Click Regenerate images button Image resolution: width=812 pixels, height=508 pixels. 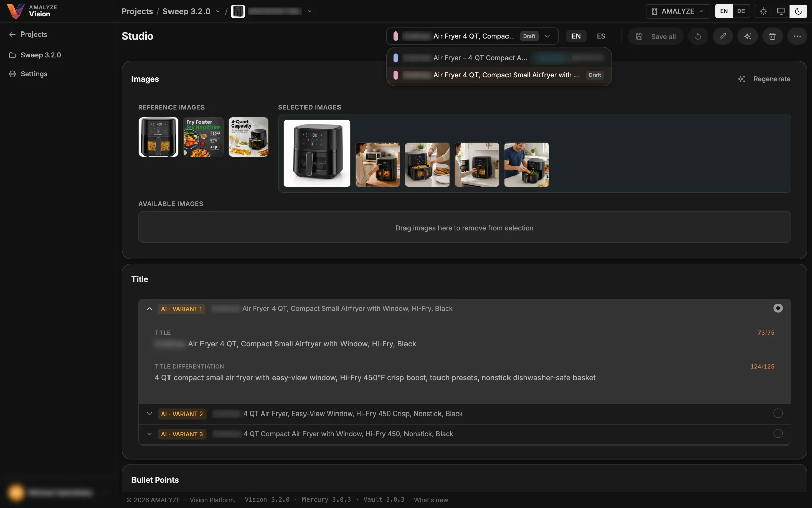click(764, 79)
